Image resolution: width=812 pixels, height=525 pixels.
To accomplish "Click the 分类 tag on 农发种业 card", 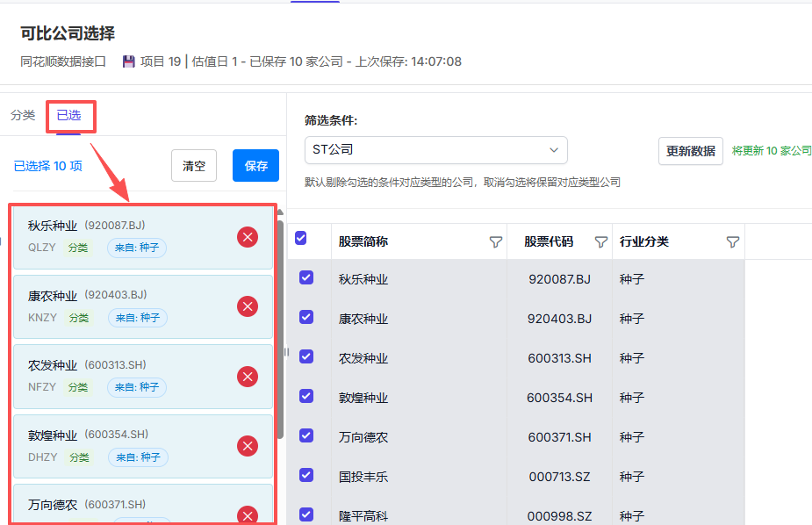I will (x=78, y=387).
